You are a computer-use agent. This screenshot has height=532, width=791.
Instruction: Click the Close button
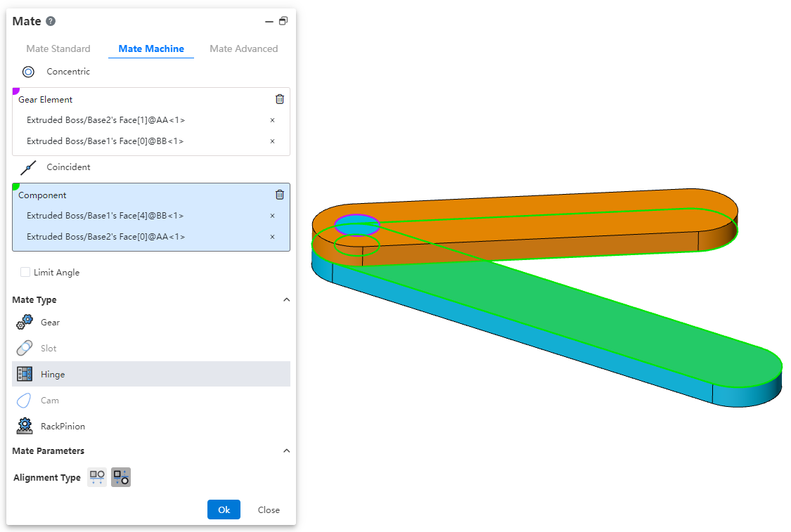click(269, 510)
